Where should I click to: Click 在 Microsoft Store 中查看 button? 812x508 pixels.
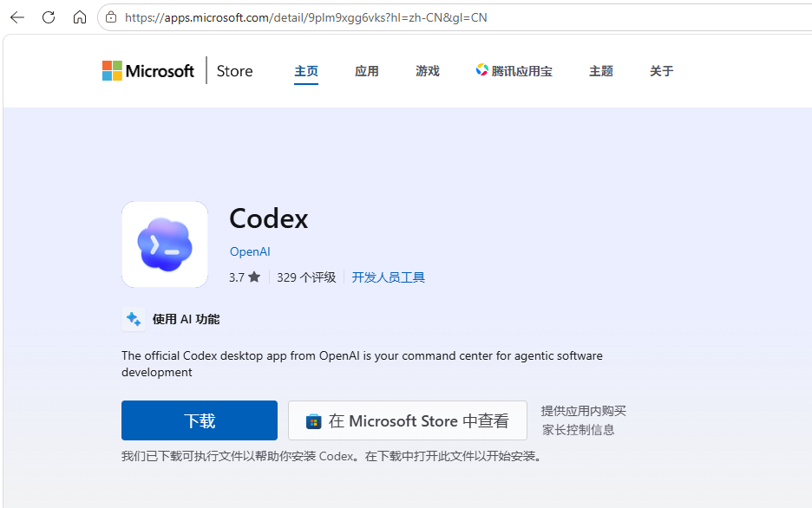tap(408, 420)
